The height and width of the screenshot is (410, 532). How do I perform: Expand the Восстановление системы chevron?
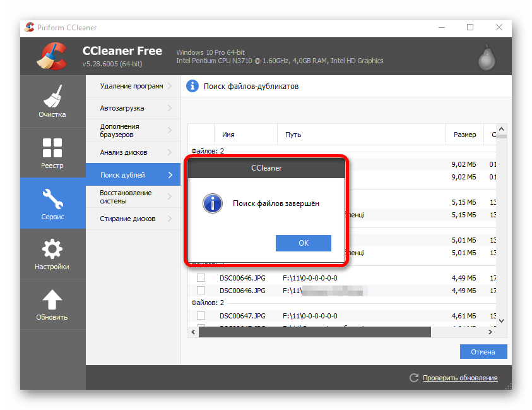coord(170,196)
